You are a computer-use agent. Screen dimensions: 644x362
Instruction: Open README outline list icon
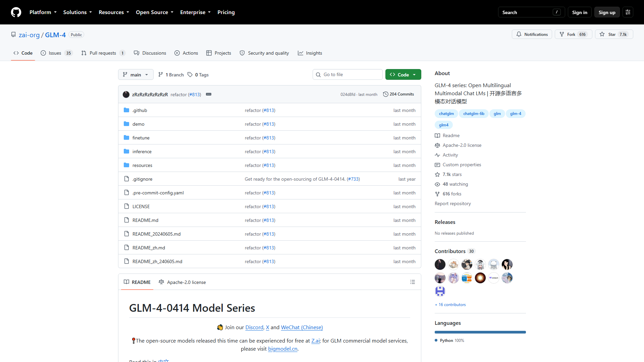click(412, 282)
